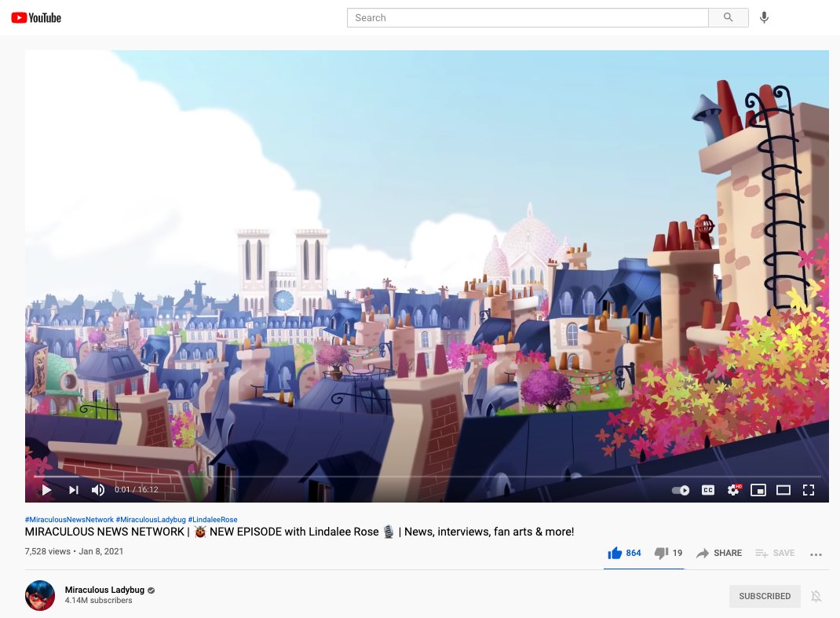Open the video more-options menu
This screenshot has width=840, height=618.
coord(816,554)
